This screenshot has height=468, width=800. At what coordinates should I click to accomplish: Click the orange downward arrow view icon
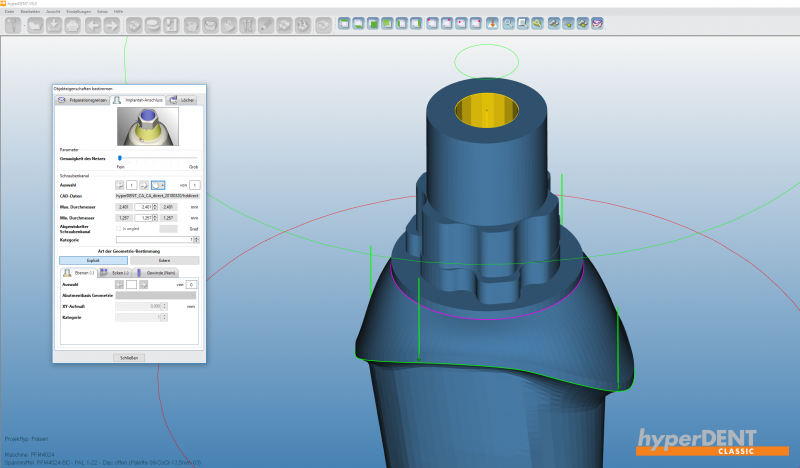[492, 23]
